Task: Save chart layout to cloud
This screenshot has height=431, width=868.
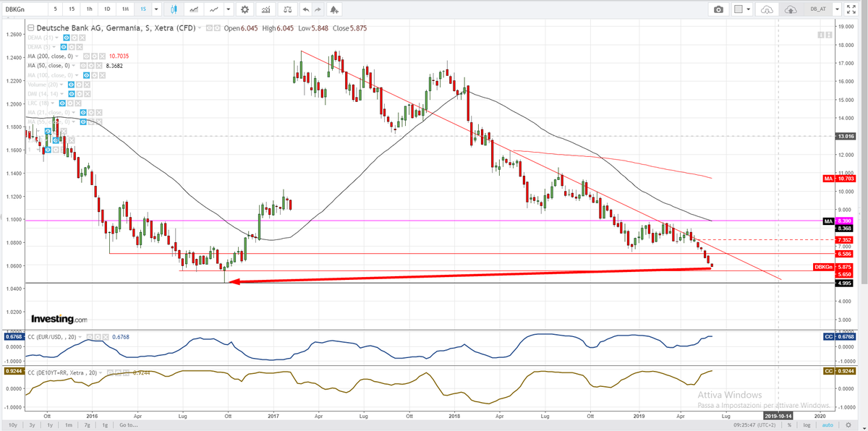Action: click(x=791, y=9)
